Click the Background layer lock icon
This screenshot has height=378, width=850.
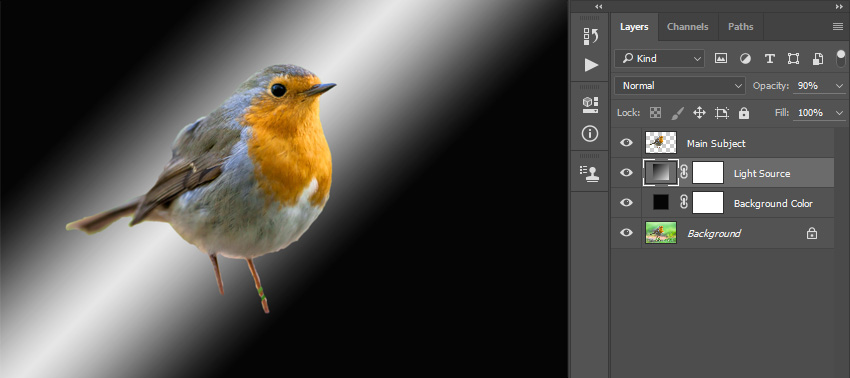click(x=812, y=233)
